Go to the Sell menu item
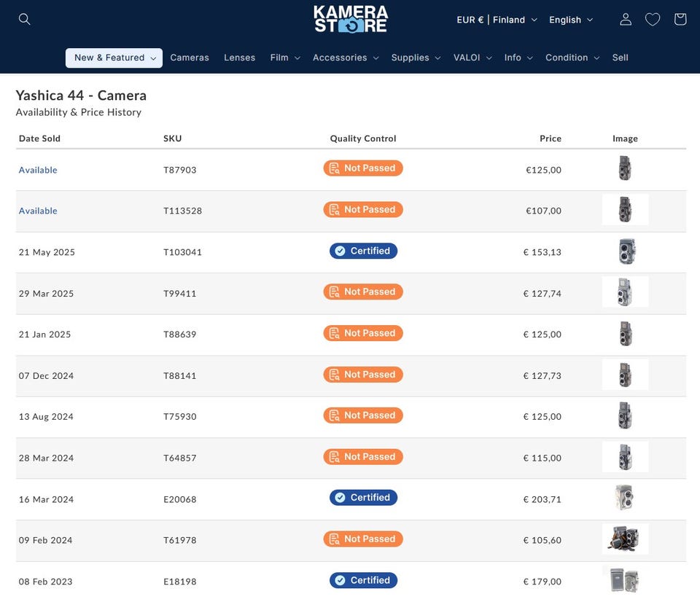The image size is (700, 602). (x=620, y=58)
